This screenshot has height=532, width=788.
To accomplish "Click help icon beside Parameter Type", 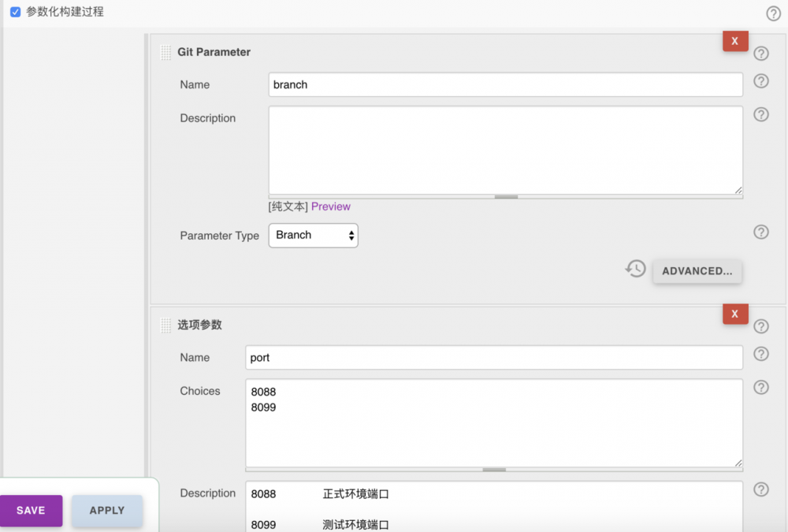I will coord(760,232).
